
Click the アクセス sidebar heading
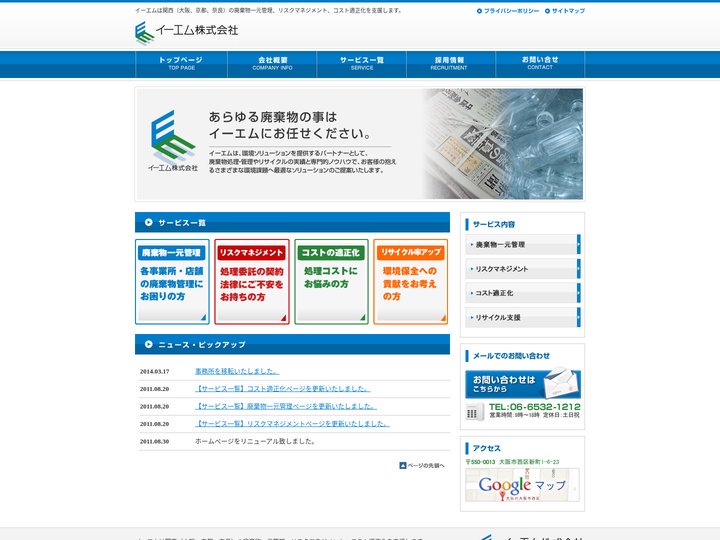click(x=486, y=448)
